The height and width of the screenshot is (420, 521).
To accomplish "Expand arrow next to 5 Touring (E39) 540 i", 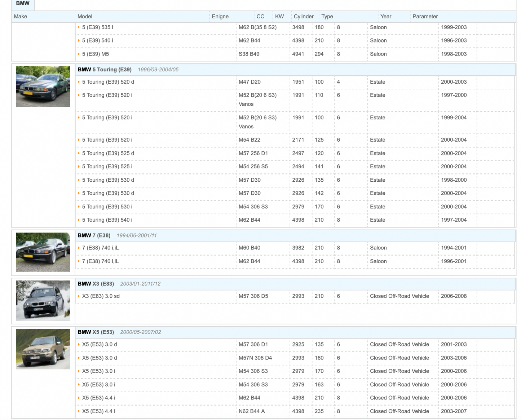I will (x=79, y=220).
